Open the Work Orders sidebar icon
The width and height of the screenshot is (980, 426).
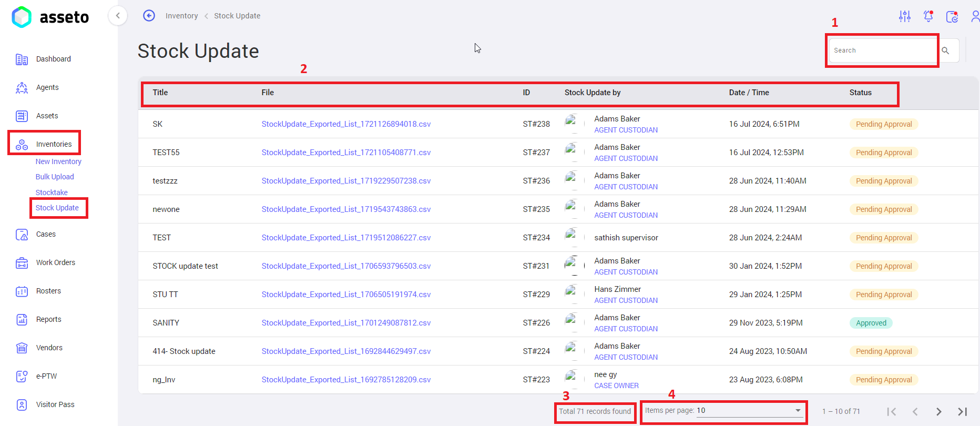22,263
